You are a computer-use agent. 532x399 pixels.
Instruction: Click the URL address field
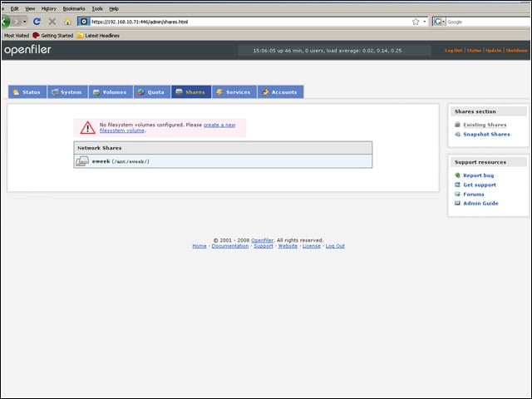pos(249,22)
